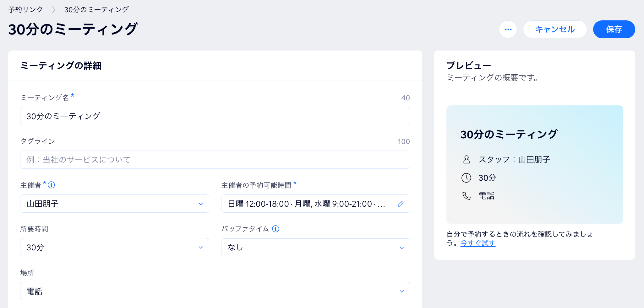
Task: Click the バッファタイム info icon
Action: coord(276,229)
